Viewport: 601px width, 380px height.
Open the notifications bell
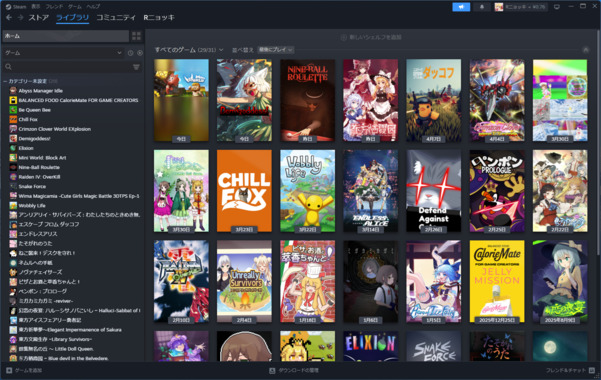(482, 7)
